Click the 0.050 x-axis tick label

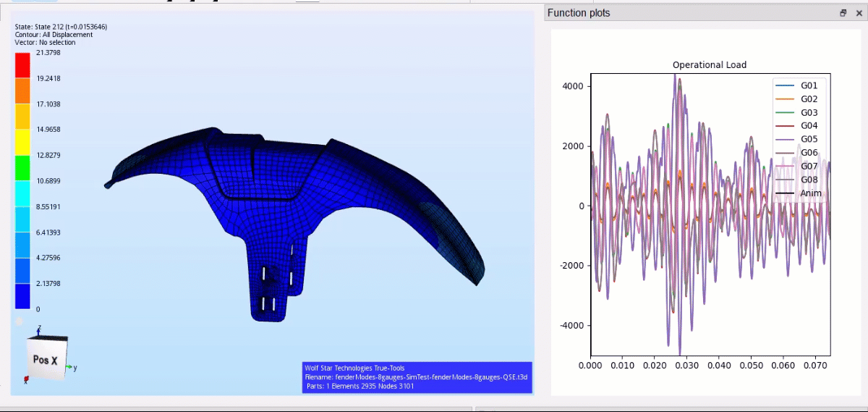(x=751, y=366)
